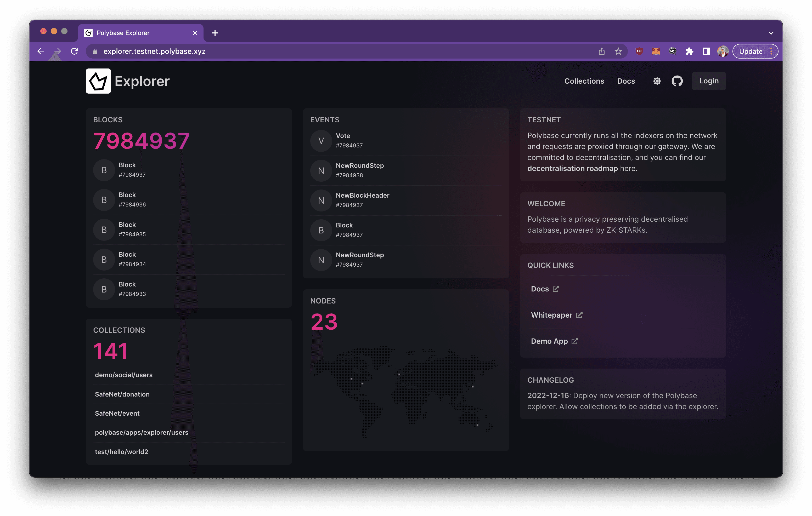Toggle the light/dark theme sun icon

(657, 81)
